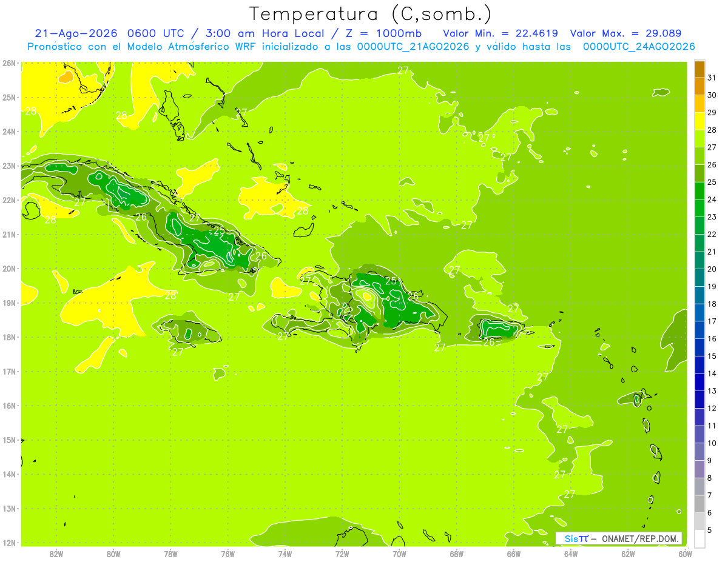This screenshot has height=562, width=728.
Task: Click the "22N" latitude axis label
Action: (9, 200)
